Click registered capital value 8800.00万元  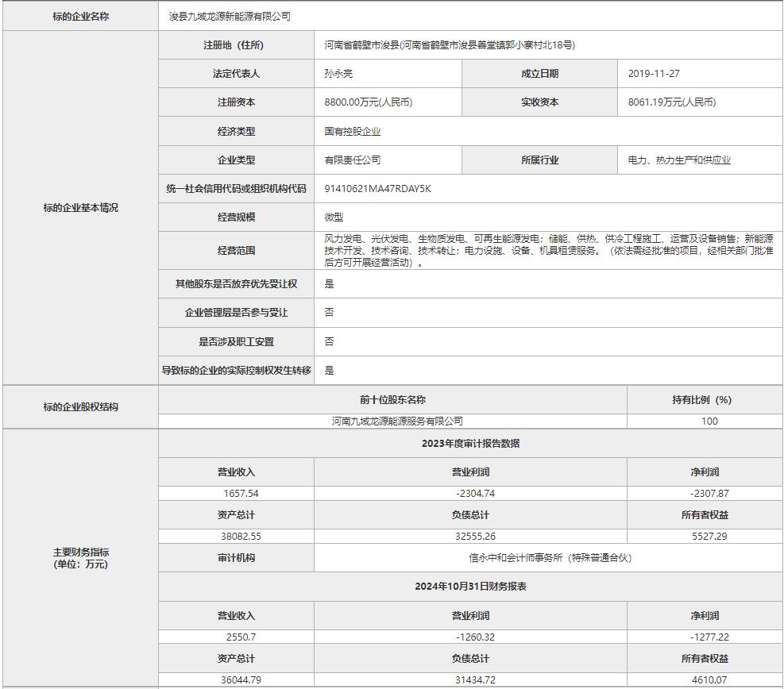368,102
